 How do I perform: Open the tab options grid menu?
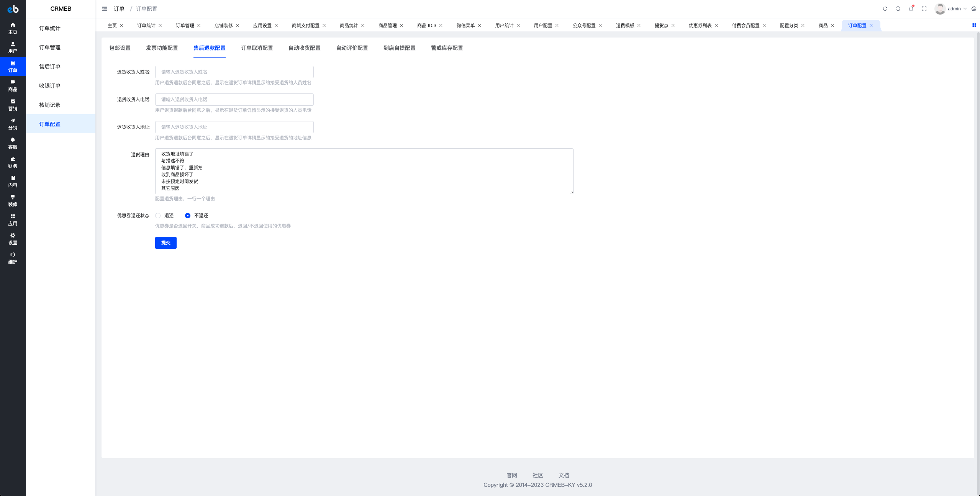pyautogui.click(x=974, y=25)
